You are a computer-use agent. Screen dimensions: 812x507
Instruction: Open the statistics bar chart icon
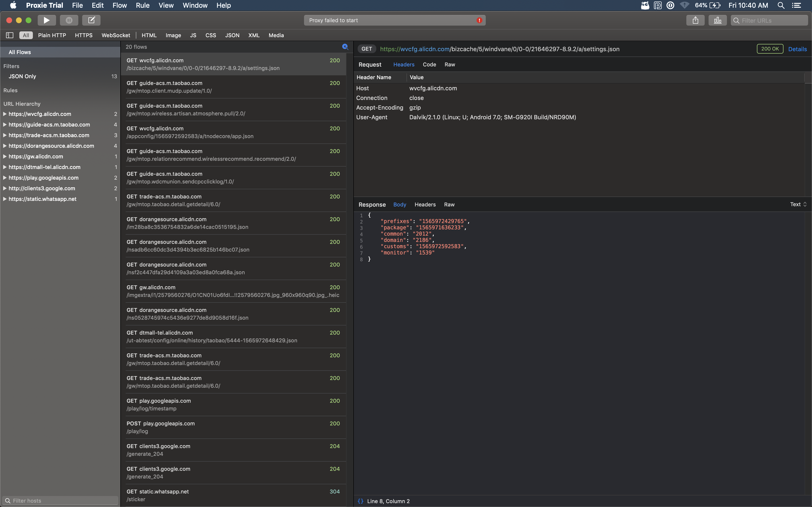point(717,20)
